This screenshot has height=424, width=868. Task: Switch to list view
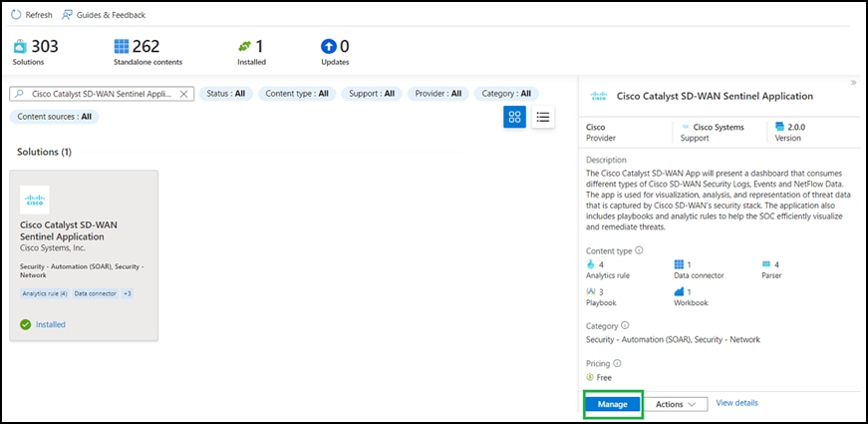click(543, 117)
